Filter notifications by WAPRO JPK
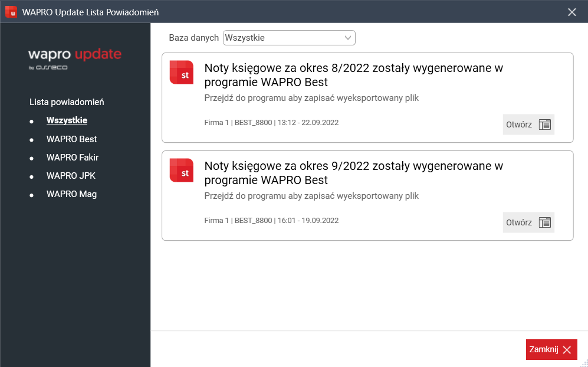588x367 pixels. 71,176
